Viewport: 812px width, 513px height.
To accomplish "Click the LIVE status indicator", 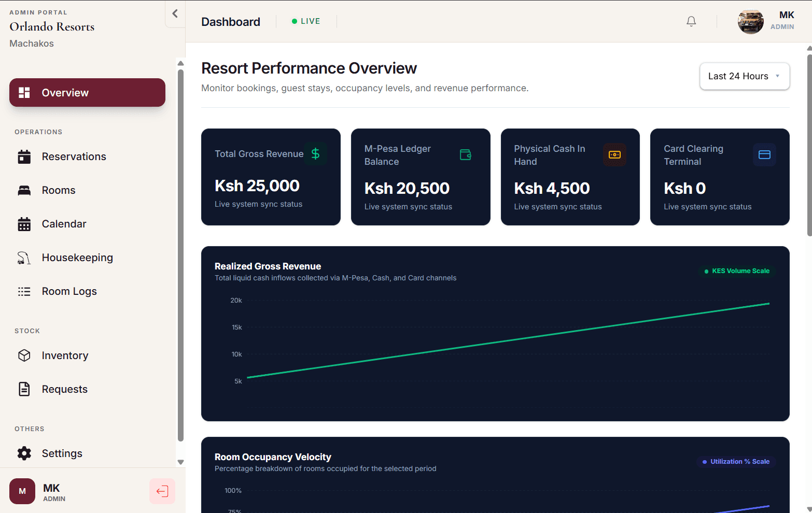I will [306, 21].
